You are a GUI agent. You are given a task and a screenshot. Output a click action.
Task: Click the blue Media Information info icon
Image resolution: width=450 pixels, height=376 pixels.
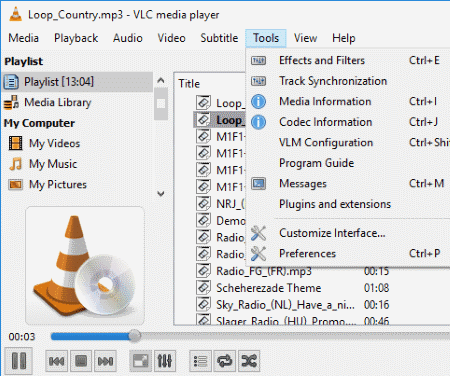(258, 101)
